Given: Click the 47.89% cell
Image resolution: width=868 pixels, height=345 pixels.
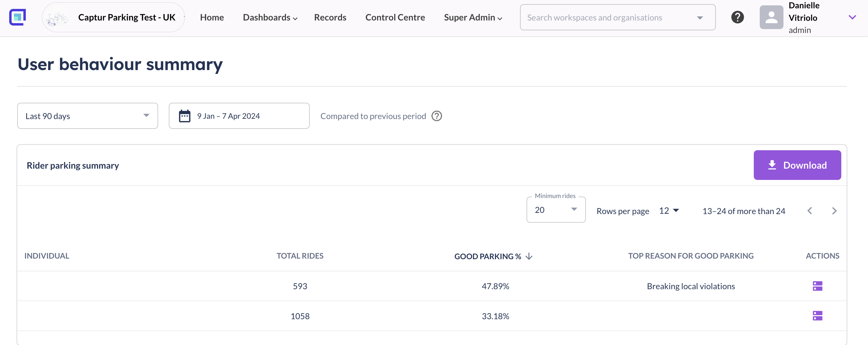Looking at the screenshot, I should tap(495, 286).
